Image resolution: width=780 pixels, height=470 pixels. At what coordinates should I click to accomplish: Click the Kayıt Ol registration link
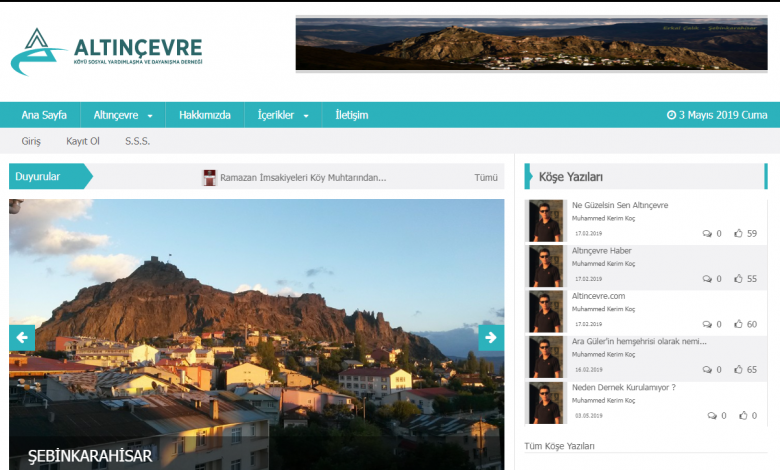tap(83, 141)
